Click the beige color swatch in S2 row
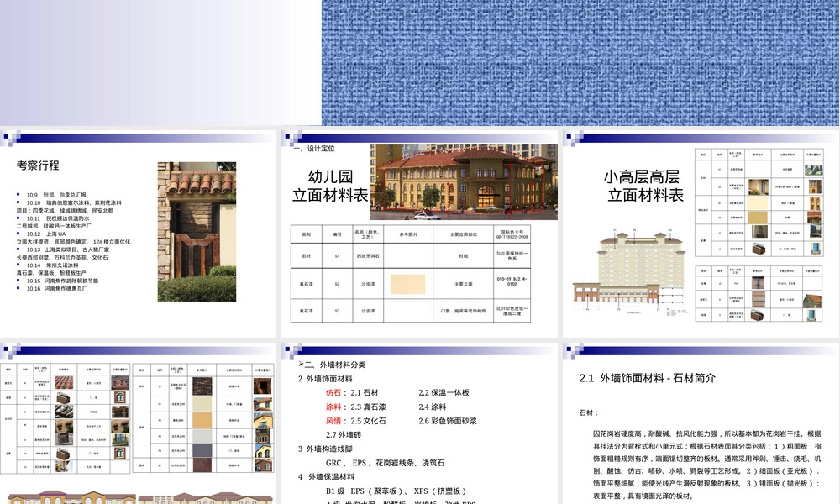This screenshot has width=840, height=504. 407,285
